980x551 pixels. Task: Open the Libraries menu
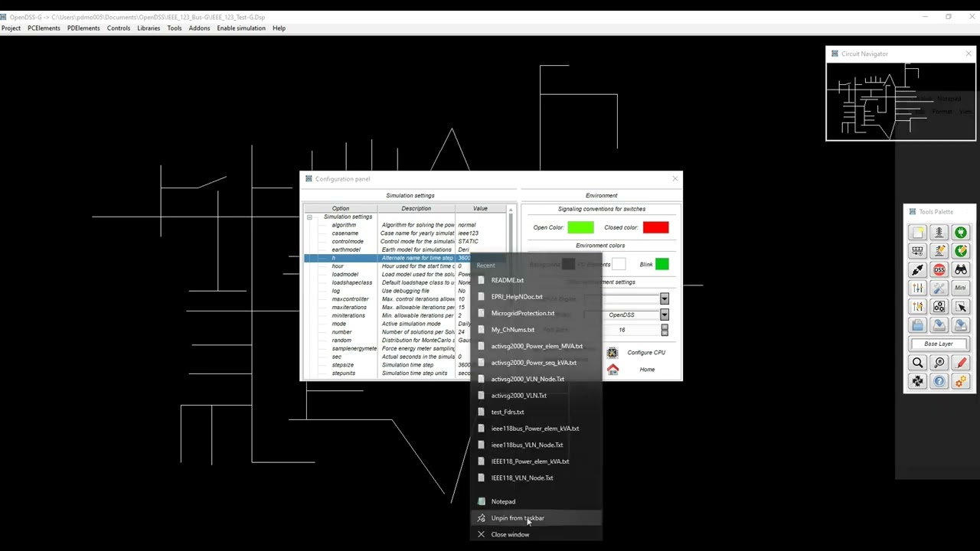[149, 28]
